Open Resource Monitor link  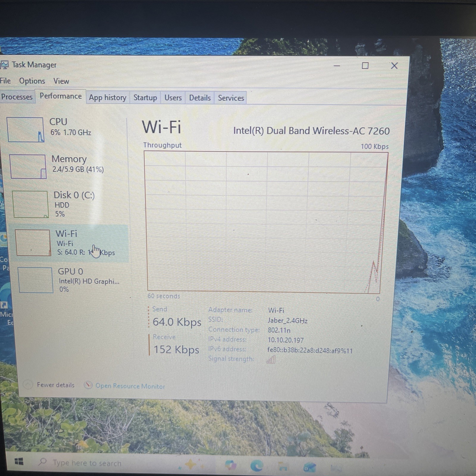click(x=130, y=386)
